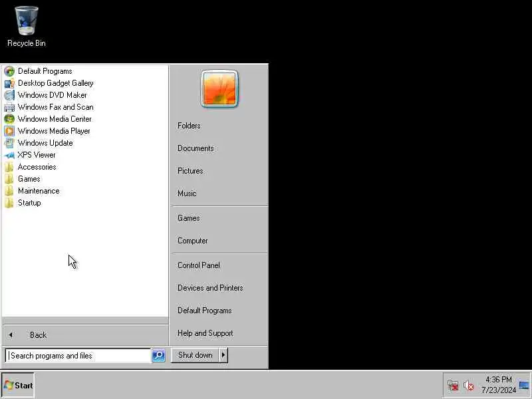
Task: Open Devices and Printers
Action: point(210,288)
